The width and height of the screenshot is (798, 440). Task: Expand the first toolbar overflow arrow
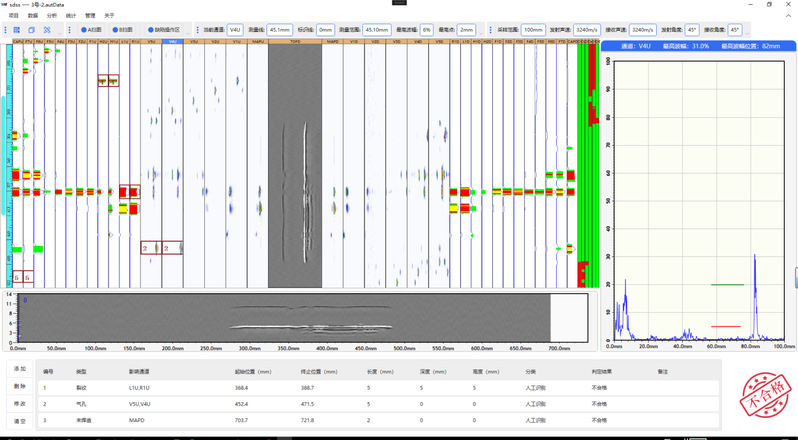61,32
